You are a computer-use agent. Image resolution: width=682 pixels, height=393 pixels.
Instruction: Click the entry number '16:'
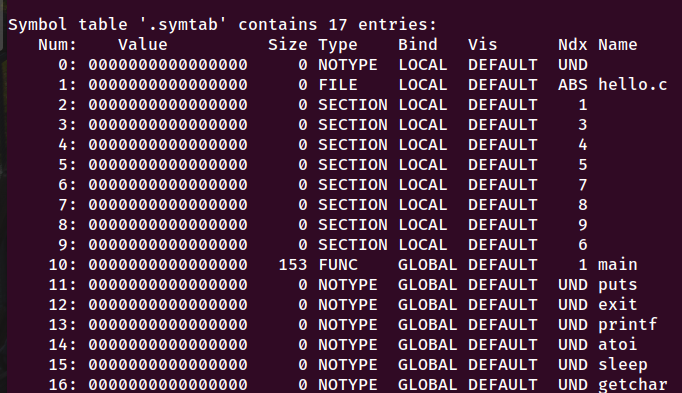(63, 385)
